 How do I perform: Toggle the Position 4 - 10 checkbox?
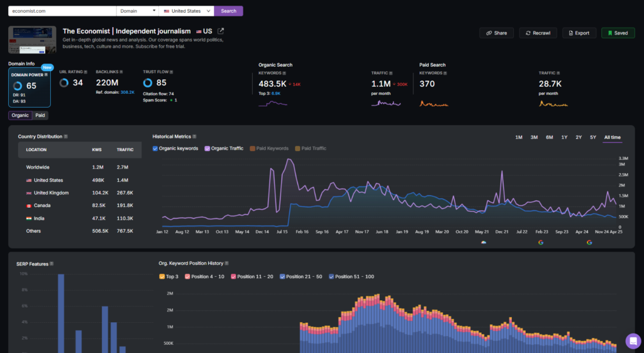(187, 277)
